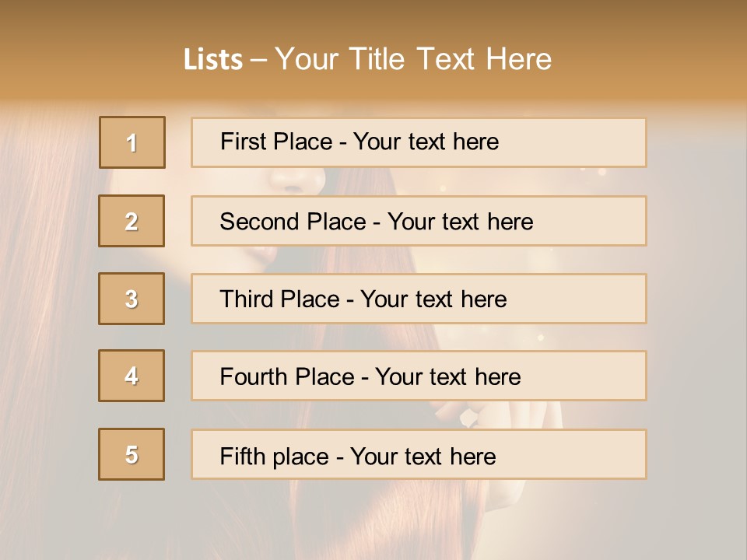Click the Fifth place text bar
Screen dimensions: 747x560
tap(419, 454)
